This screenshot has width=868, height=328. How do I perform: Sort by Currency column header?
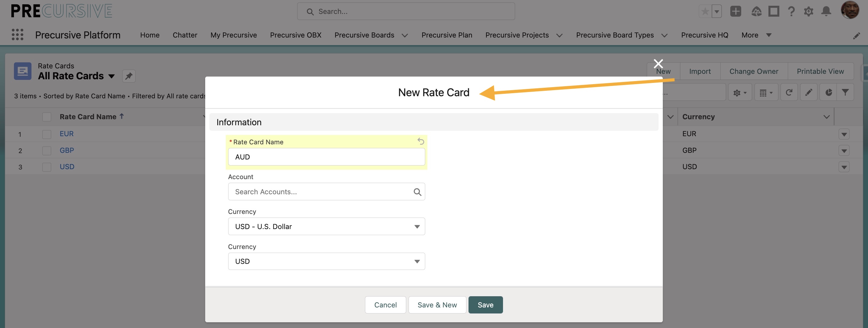tap(698, 116)
